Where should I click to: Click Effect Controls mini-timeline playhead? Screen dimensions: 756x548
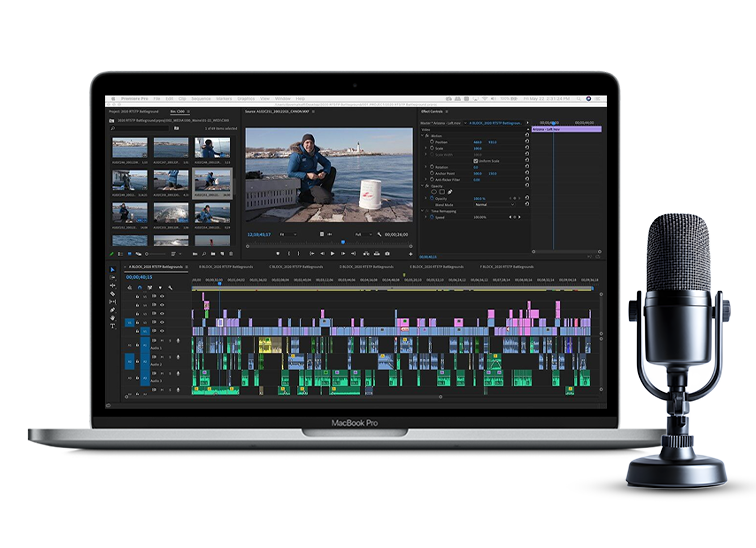[553, 123]
